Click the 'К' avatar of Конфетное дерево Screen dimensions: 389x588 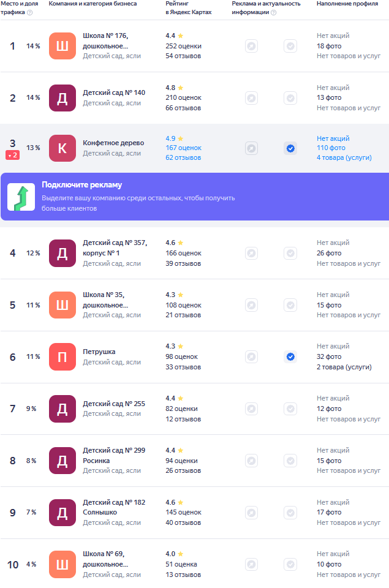pos(62,148)
